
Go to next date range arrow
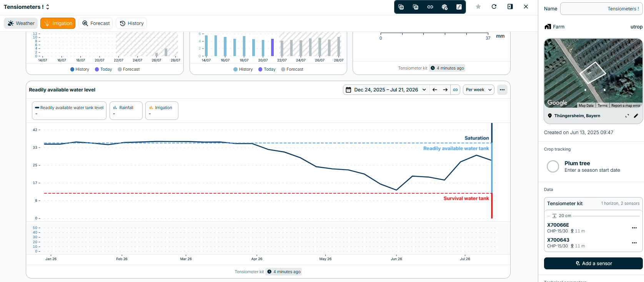click(445, 90)
